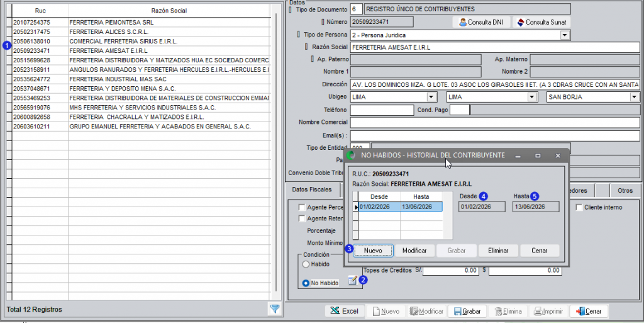This screenshot has width=644, height=323.
Task: Select the No Habido radio button
Action: [306, 283]
